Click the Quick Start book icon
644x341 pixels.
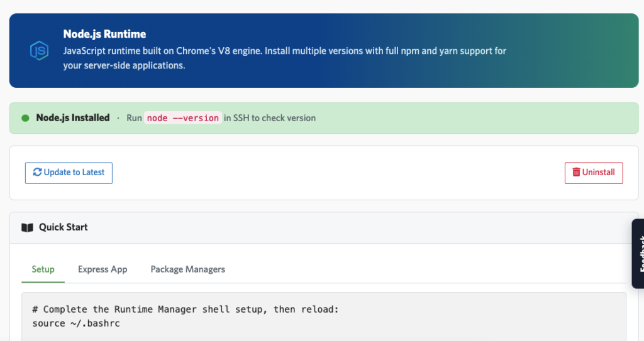[x=28, y=228]
